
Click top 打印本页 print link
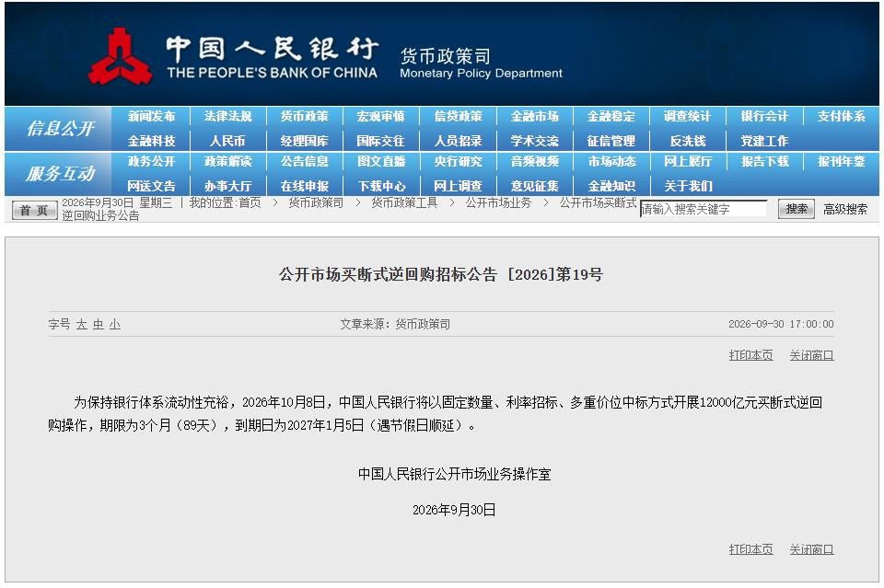click(x=750, y=355)
